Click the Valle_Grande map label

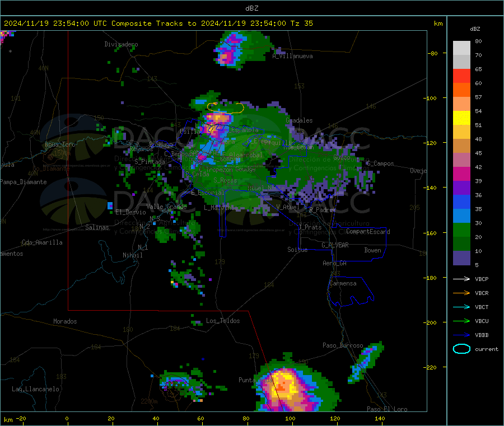[x=166, y=207]
